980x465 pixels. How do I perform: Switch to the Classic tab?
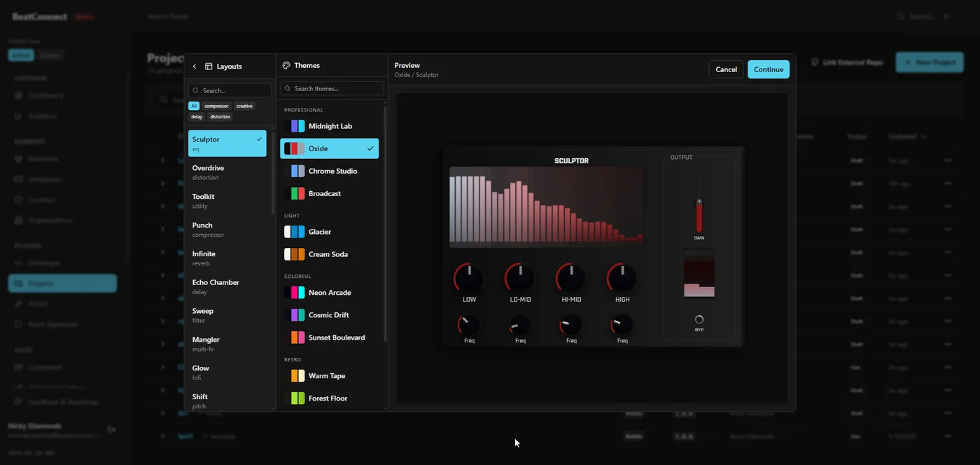[x=50, y=55]
